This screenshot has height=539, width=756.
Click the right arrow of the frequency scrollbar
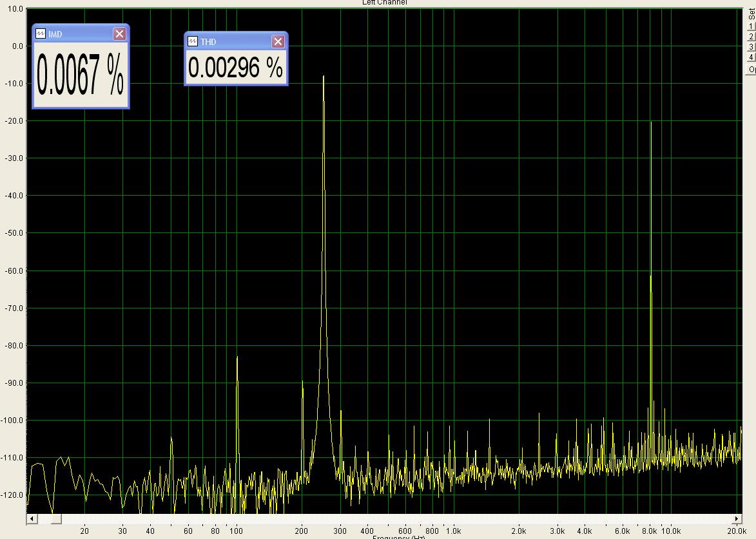coord(737,519)
